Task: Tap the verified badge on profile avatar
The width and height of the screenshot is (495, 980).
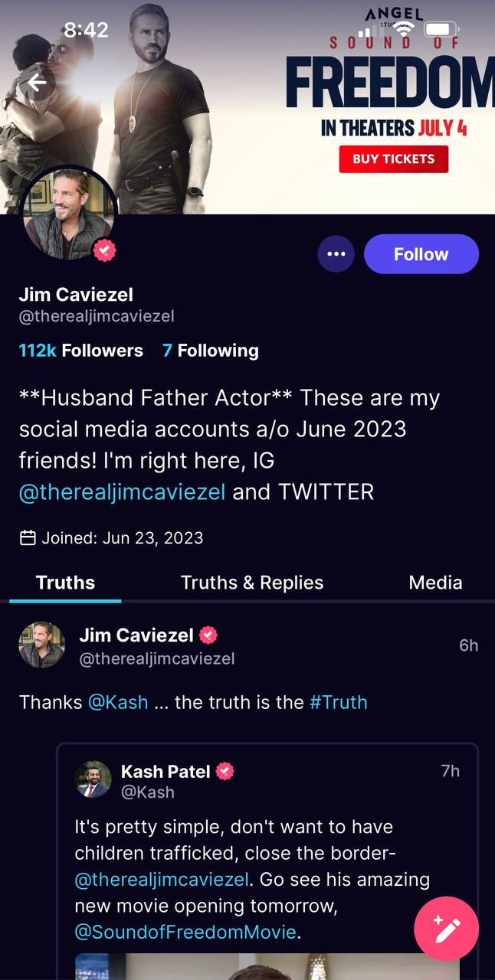Action: (104, 250)
